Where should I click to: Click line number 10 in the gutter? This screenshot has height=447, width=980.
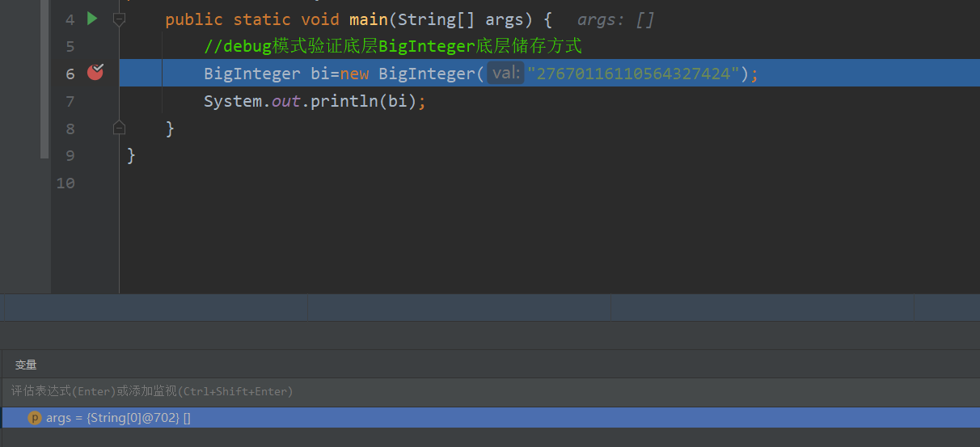[65, 183]
